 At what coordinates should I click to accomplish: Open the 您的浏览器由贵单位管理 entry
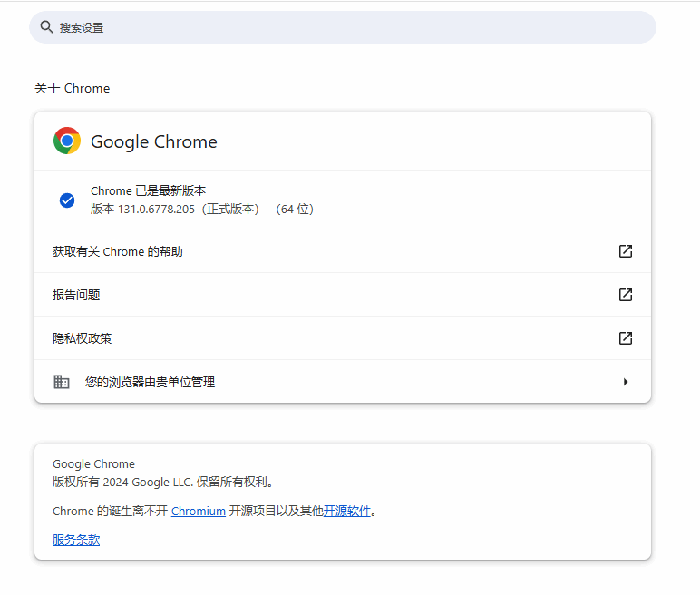point(151,382)
